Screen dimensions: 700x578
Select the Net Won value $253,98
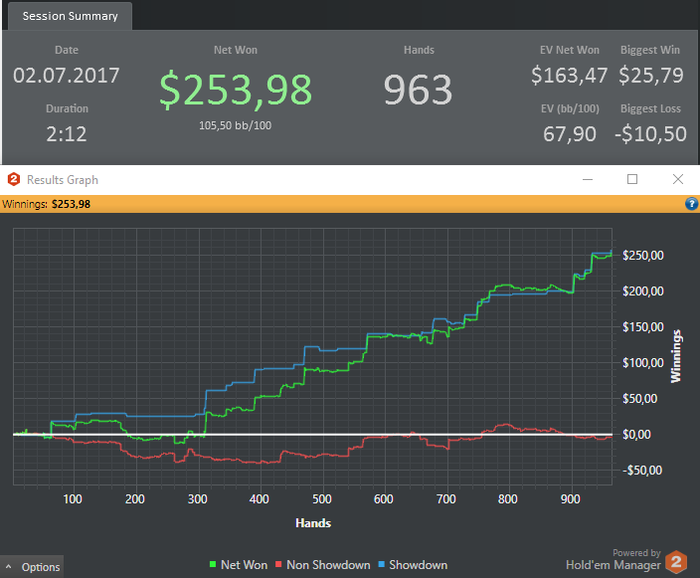[235, 90]
